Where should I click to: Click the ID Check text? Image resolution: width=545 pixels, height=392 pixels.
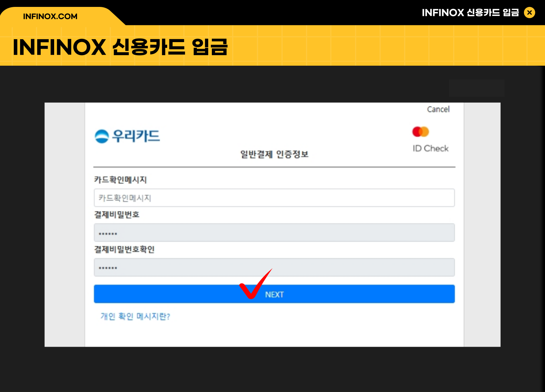[431, 148]
